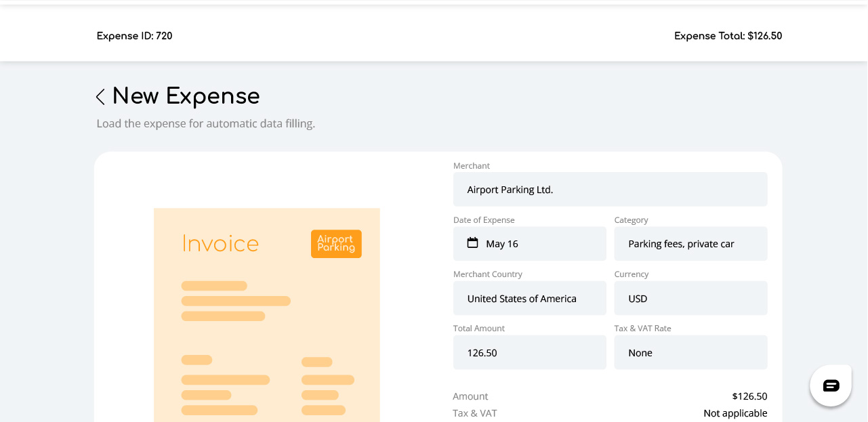Click the Expense Total $126.50 header text
The image size is (868, 422).
(728, 36)
